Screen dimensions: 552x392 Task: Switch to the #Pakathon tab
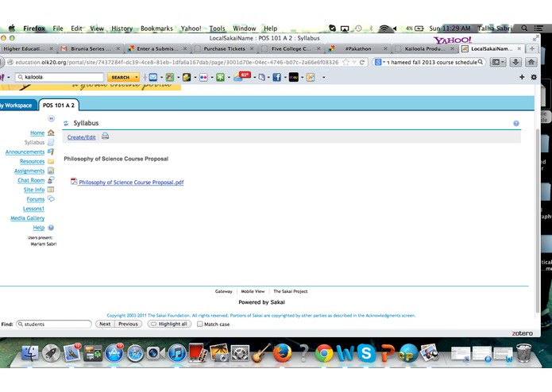point(357,48)
